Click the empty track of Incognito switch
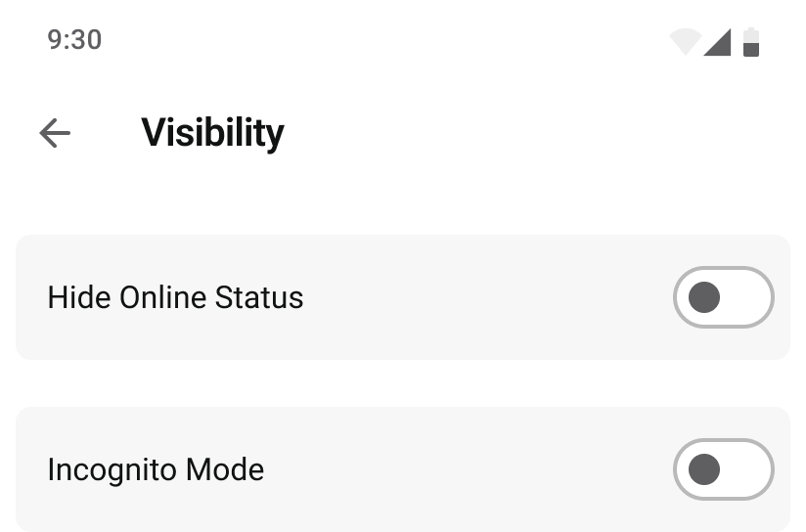Screen dimensions: 806x532 point(746,469)
